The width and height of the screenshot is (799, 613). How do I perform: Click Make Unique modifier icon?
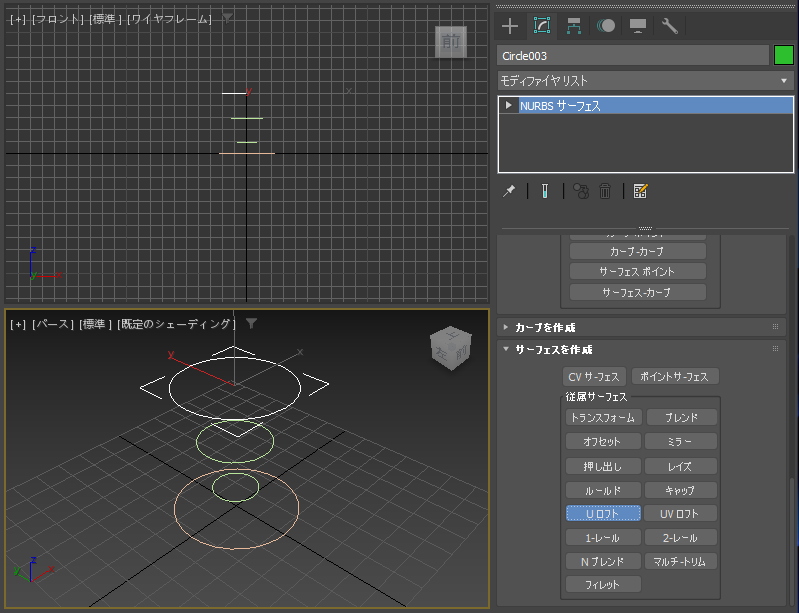pyautogui.click(x=581, y=191)
